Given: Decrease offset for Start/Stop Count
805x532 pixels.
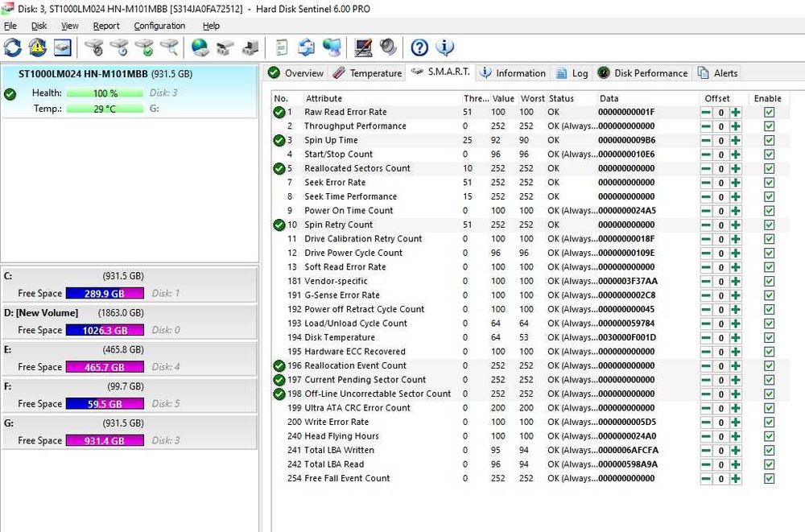Looking at the screenshot, I should 707,155.
